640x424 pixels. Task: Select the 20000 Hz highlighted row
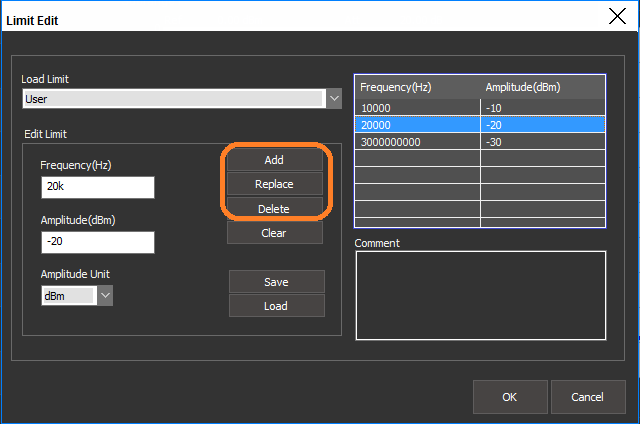[417, 124]
